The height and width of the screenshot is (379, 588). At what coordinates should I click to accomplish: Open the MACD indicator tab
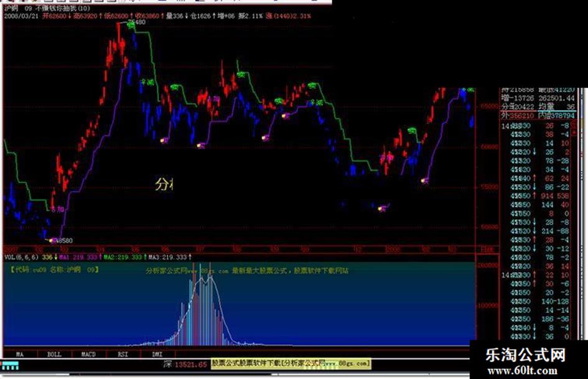coord(88,354)
